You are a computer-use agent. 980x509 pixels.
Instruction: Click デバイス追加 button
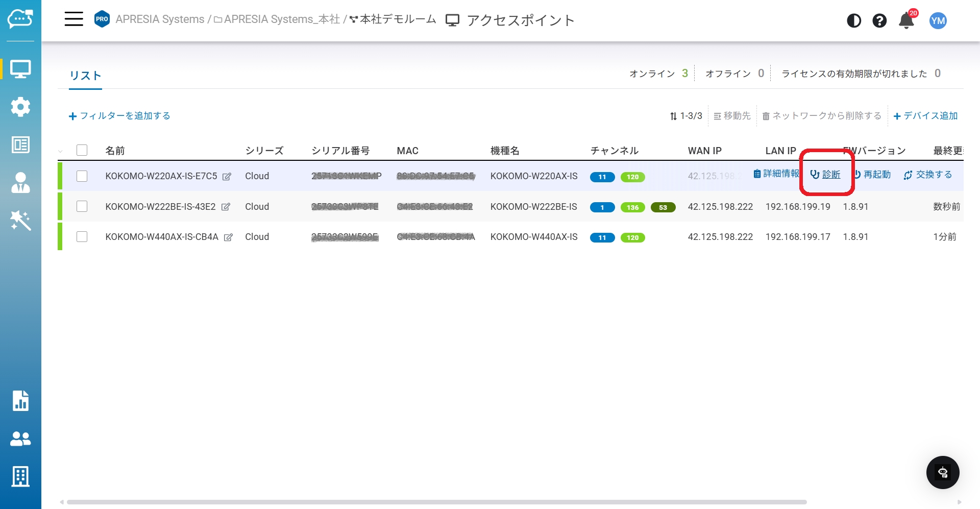click(925, 116)
